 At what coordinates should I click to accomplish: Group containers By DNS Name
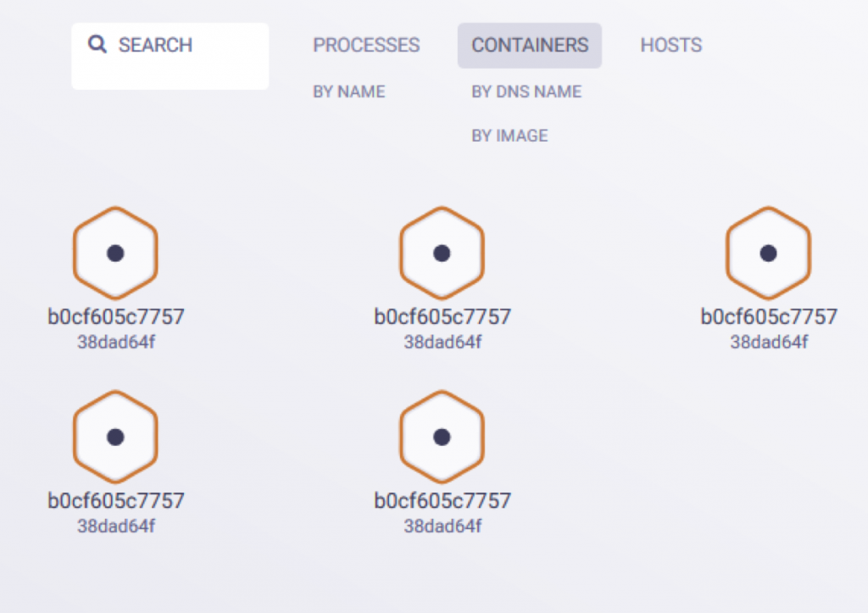526,92
